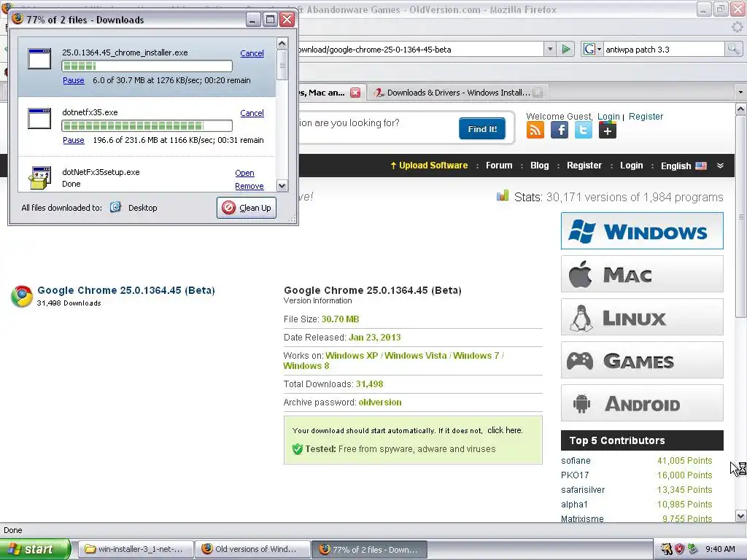Click the green shield Tested icon
747x560 pixels.
pos(298,448)
